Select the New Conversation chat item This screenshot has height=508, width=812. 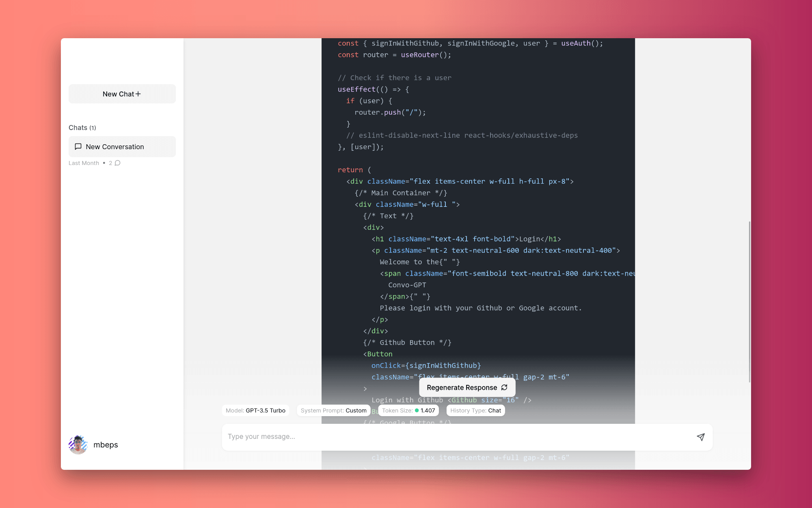122,146
